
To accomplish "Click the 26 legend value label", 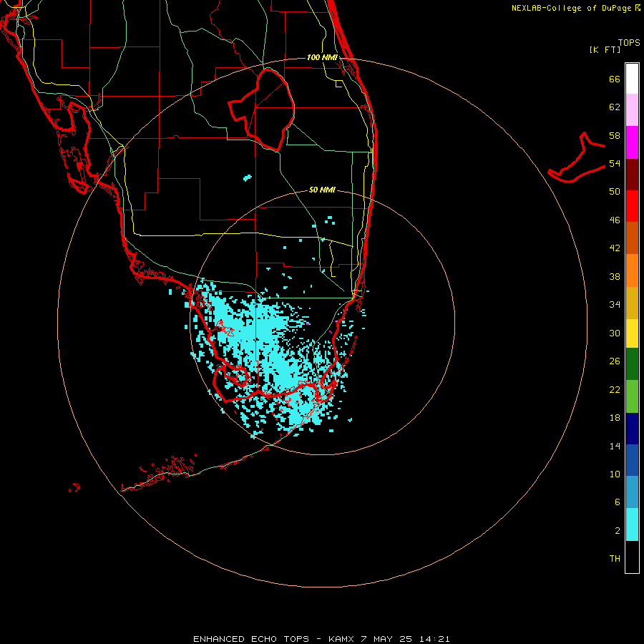I will tap(615, 361).
